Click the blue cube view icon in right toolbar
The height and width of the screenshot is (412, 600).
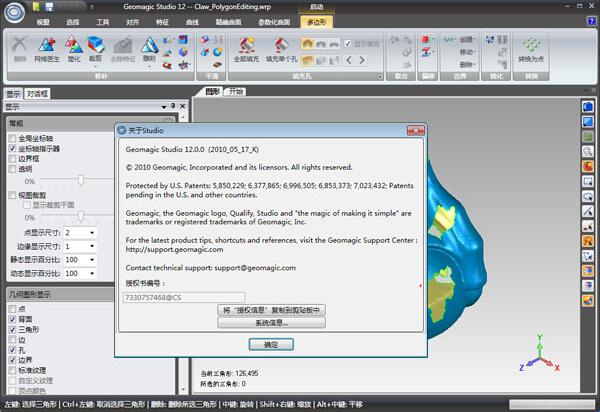588,106
